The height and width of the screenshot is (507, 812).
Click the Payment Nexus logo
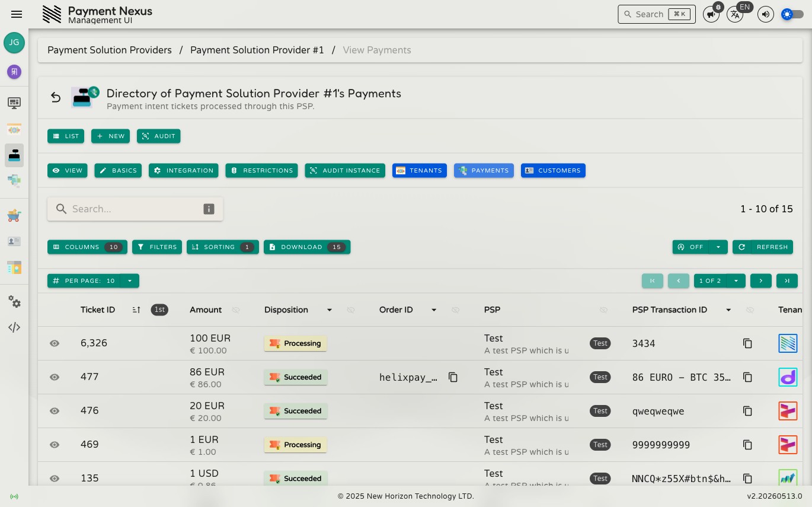click(52, 14)
